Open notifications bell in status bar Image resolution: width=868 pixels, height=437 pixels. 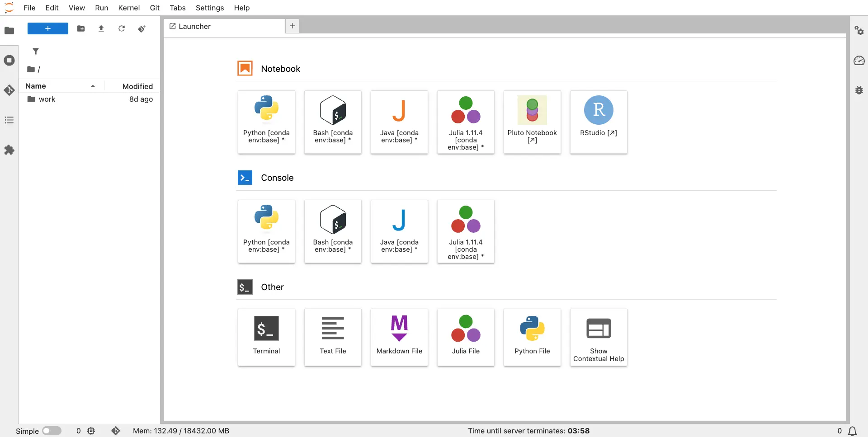click(852, 431)
